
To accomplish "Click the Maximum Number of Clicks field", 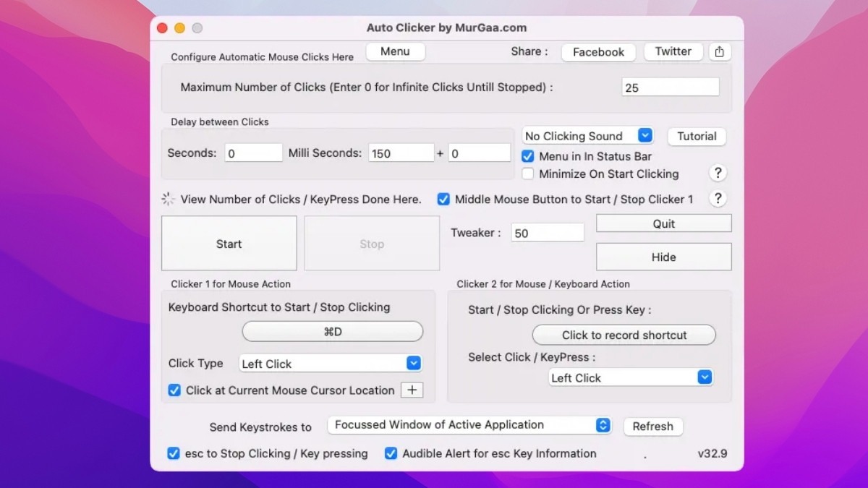I will (x=671, y=87).
